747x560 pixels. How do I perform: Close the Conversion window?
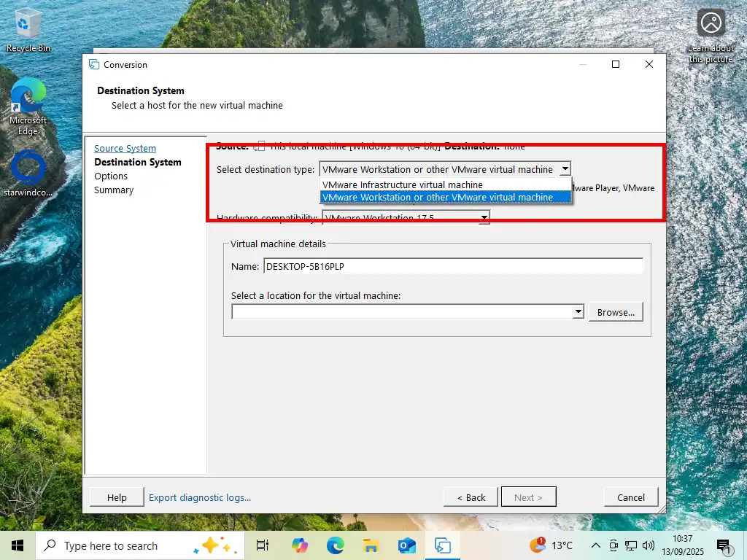tap(649, 64)
